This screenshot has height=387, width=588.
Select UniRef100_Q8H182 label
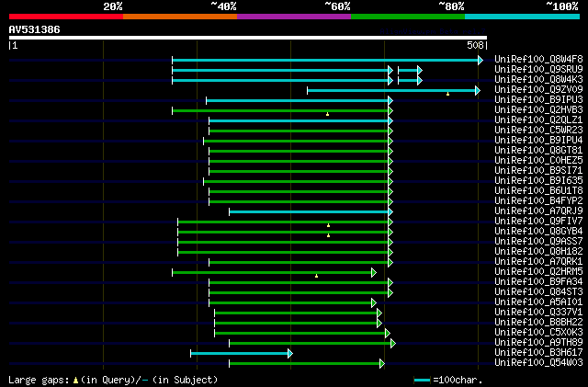pos(538,252)
